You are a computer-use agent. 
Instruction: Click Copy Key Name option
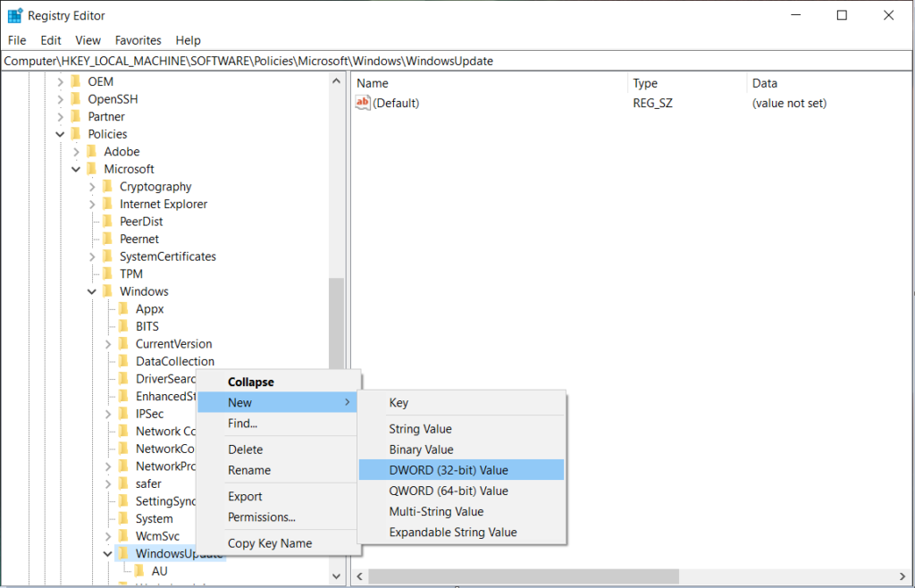[x=269, y=543]
